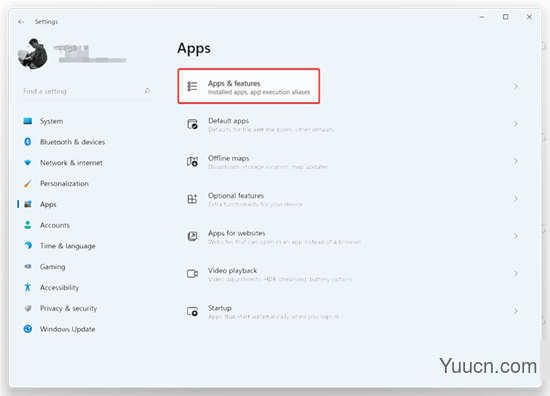Click the Privacy shield icon
Image resolution: width=550 pixels, height=396 pixels.
click(28, 308)
